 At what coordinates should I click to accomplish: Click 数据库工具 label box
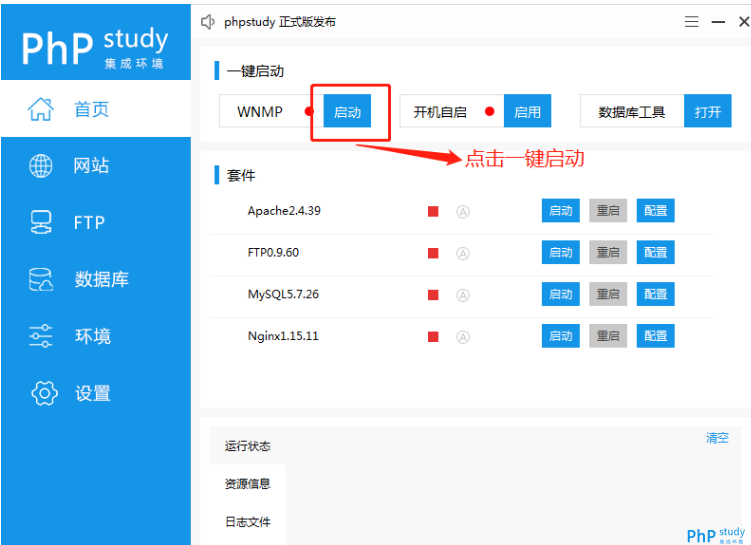[632, 111]
